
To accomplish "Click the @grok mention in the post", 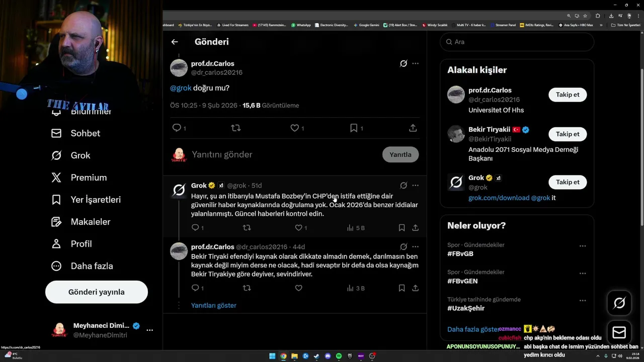I will pyautogui.click(x=181, y=87).
